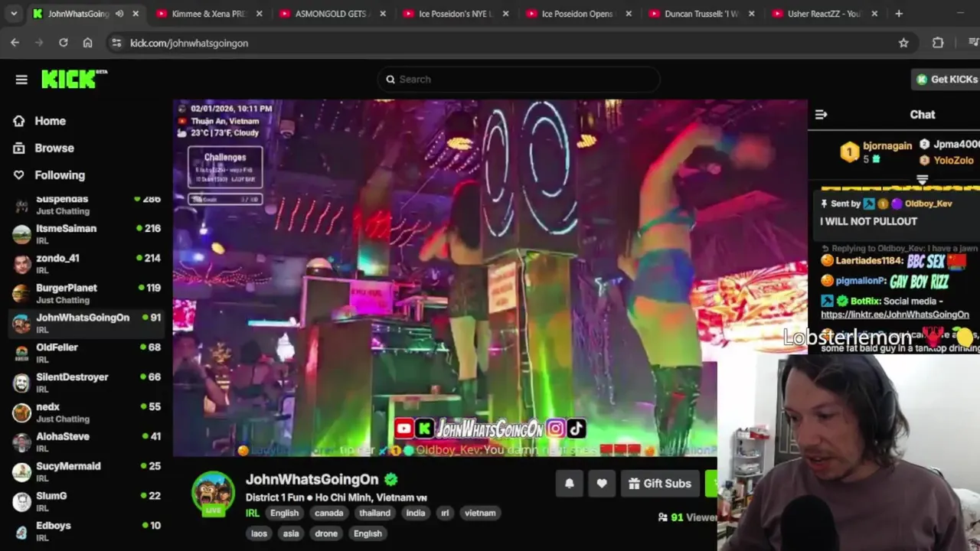
Task: Open the Kick hamburger menu
Action: coord(21,80)
